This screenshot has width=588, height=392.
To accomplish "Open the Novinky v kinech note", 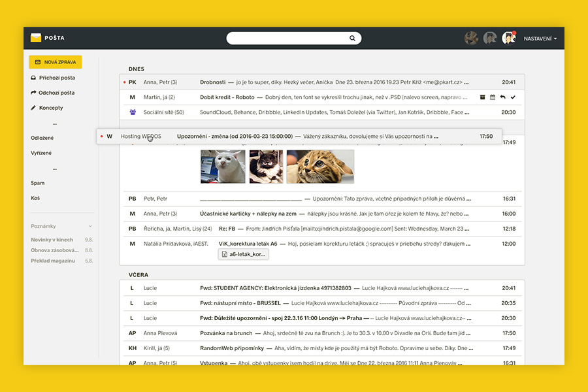I will (x=52, y=240).
